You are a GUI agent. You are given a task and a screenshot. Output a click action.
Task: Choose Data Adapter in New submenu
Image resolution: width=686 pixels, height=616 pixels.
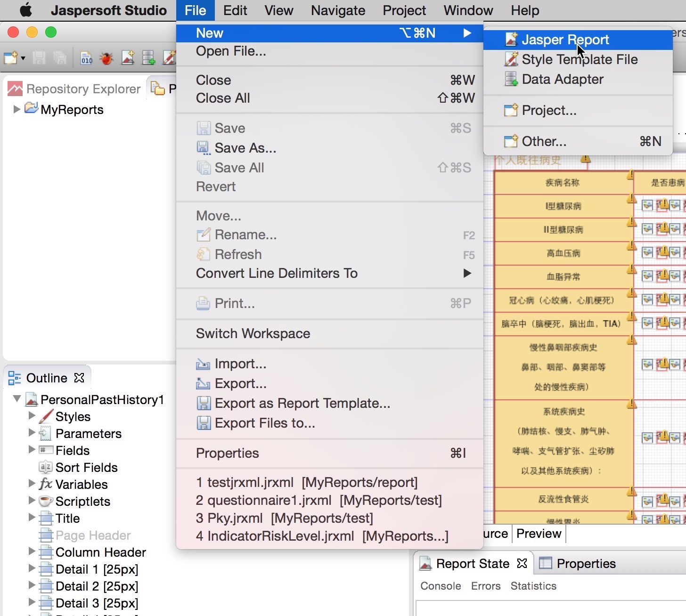tap(578, 79)
